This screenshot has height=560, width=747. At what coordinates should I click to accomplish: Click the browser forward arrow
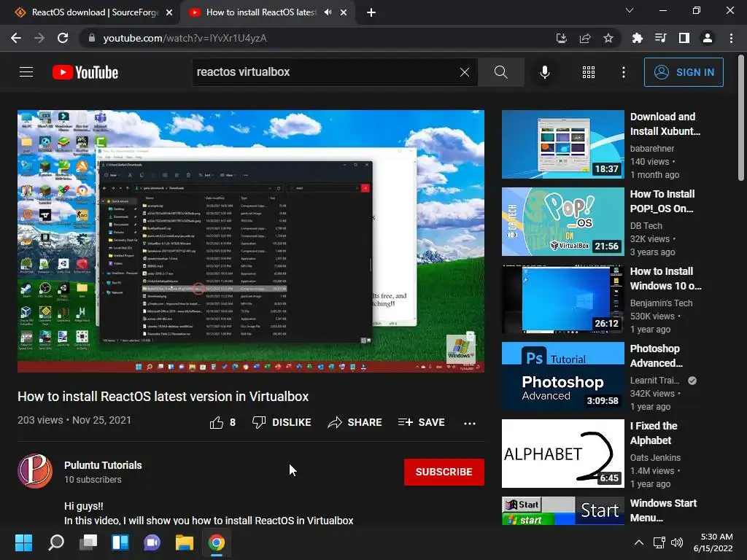point(39,38)
